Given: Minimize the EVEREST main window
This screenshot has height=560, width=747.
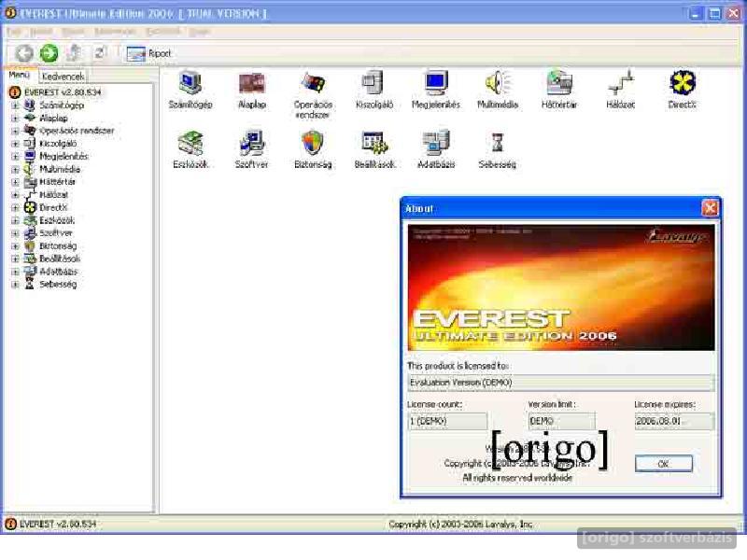Looking at the screenshot, I should (696, 13).
